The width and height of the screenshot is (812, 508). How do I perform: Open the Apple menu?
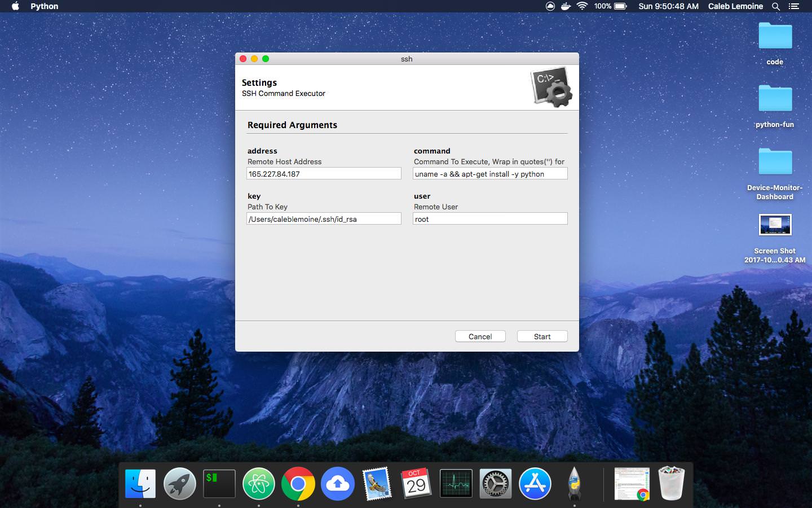tap(15, 6)
